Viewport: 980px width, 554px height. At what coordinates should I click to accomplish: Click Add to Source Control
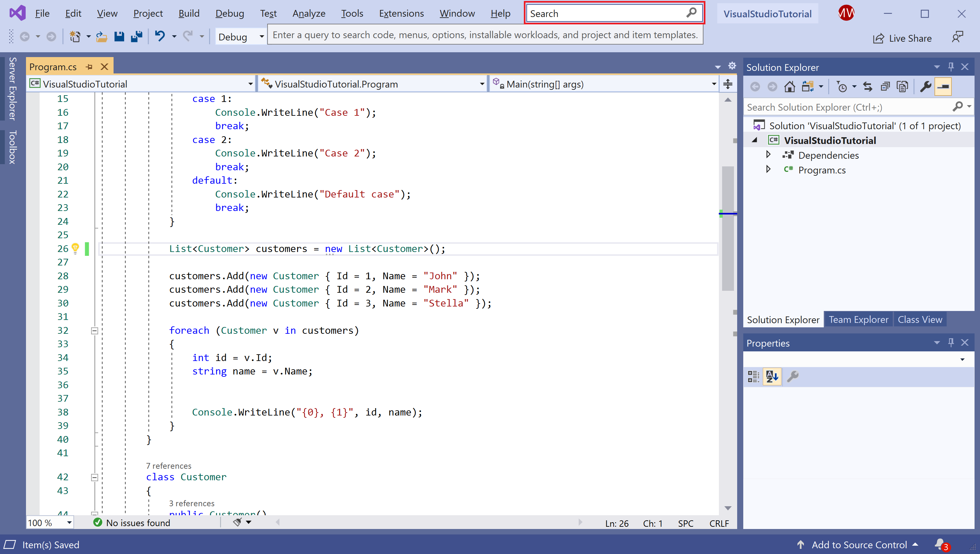pyautogui.click(x=859, y=545)
